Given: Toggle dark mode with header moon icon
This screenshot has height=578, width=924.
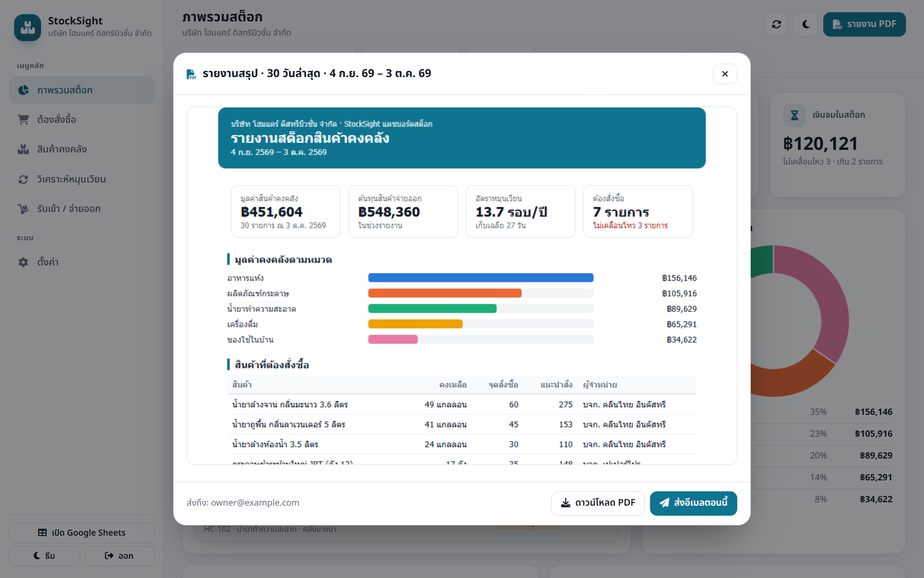Looking at the screenshot, I should click(x=806, y=24).
